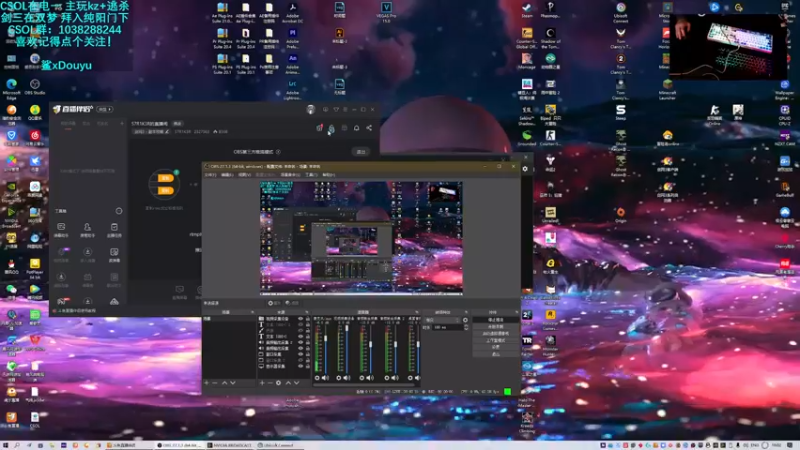Viewport: 800px width, 450px height.
Task: Click 工作室模式 button in OBS controls
Action: coord(495,340)
